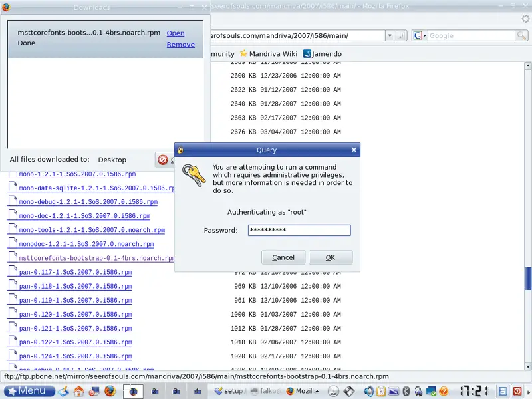Open Jamendo bookmark

(323, 54)
